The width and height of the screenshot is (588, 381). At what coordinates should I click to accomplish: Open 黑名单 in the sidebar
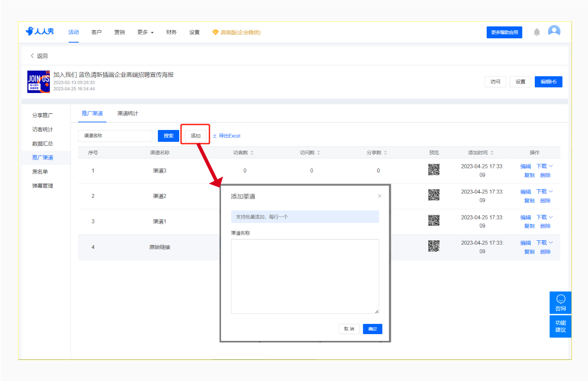click(40, 172)
